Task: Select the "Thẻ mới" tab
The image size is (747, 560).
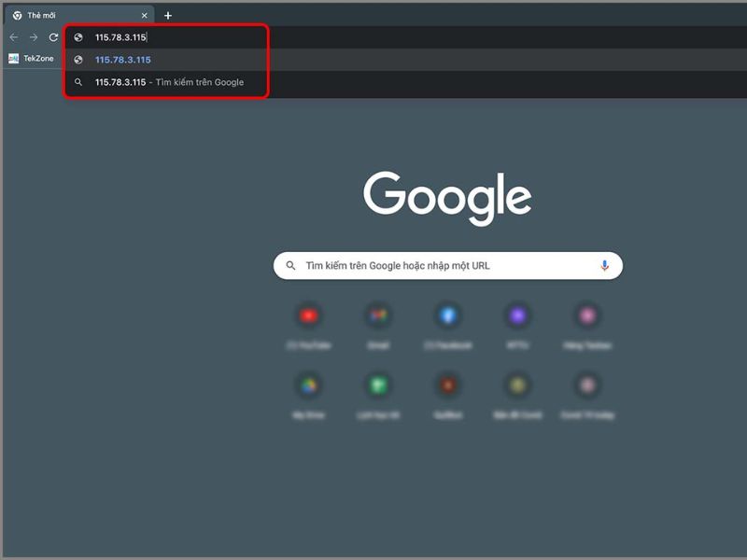Action: 79,16
